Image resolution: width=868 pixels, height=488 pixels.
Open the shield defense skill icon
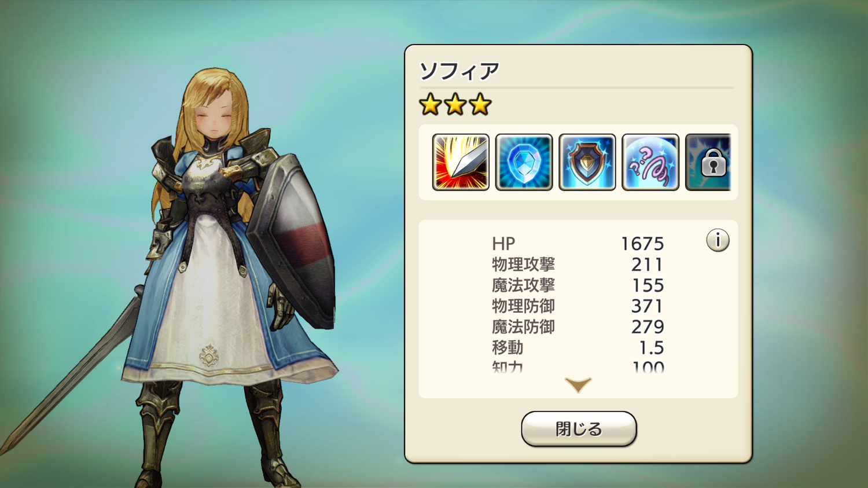pos(587,162)
